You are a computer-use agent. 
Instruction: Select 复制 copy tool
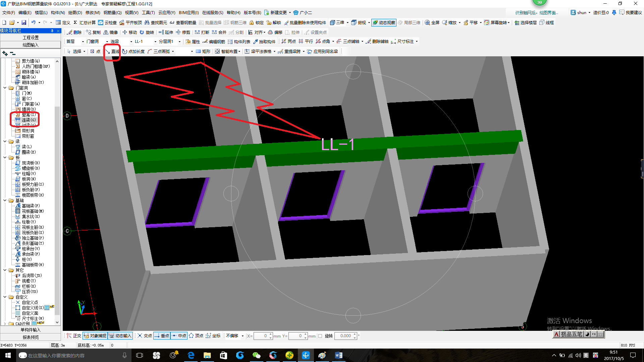(x=93, y=32)
